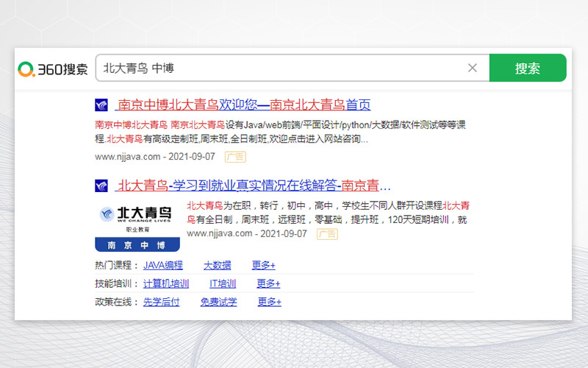
Task: Click the second result's description starting 北大青鸟为在职
Action: [x=328, y=213]
